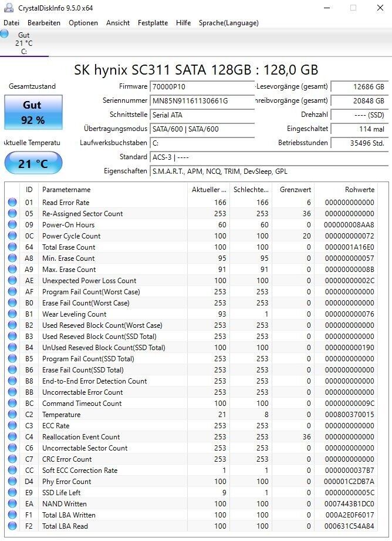
Task: Click status orb for Wear Leveling Count
Action: pos(12,314)
